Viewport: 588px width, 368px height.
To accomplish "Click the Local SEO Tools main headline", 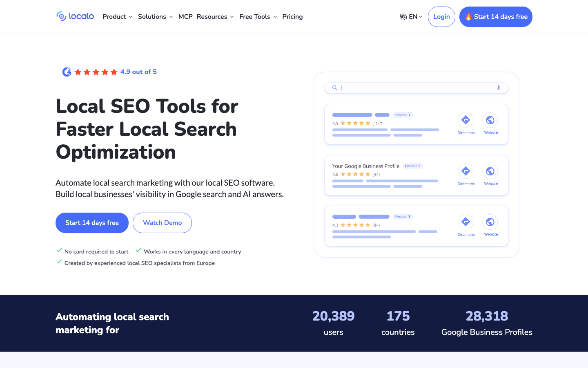I will click(x=147, y=129).
